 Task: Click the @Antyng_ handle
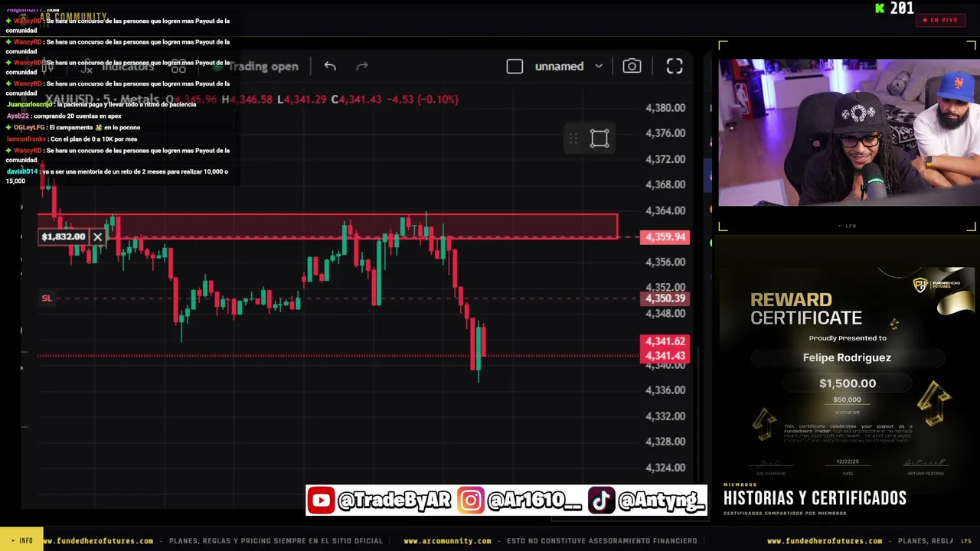[x=661, y=500]
